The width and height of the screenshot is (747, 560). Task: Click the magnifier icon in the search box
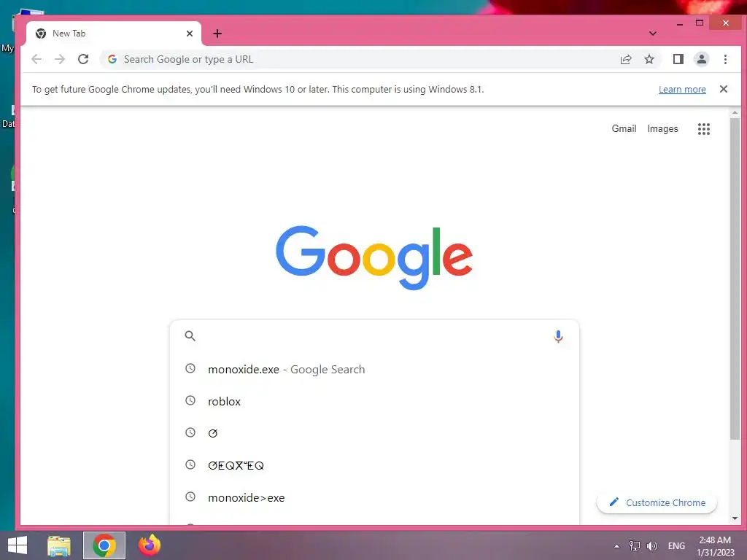pos(190,336)
